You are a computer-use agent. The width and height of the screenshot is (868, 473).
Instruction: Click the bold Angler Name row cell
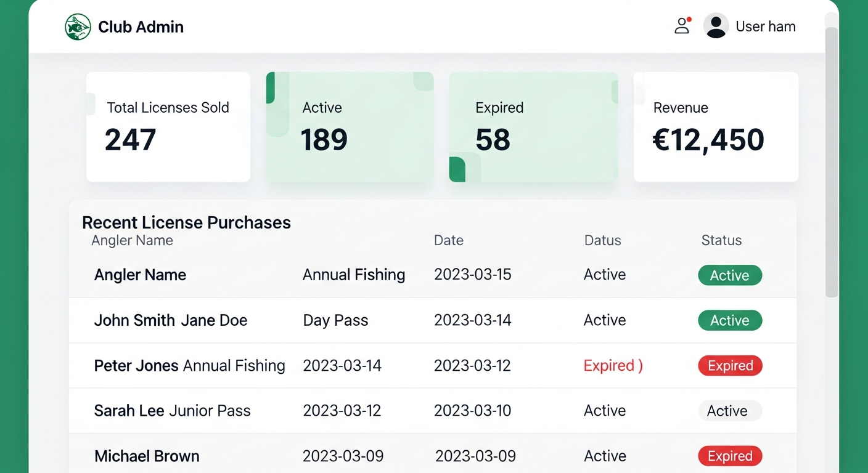coord(140,275)
